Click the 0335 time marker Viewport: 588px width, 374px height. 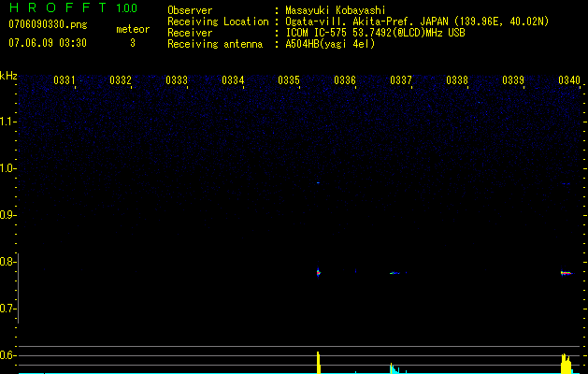click(x=289, y=80)
